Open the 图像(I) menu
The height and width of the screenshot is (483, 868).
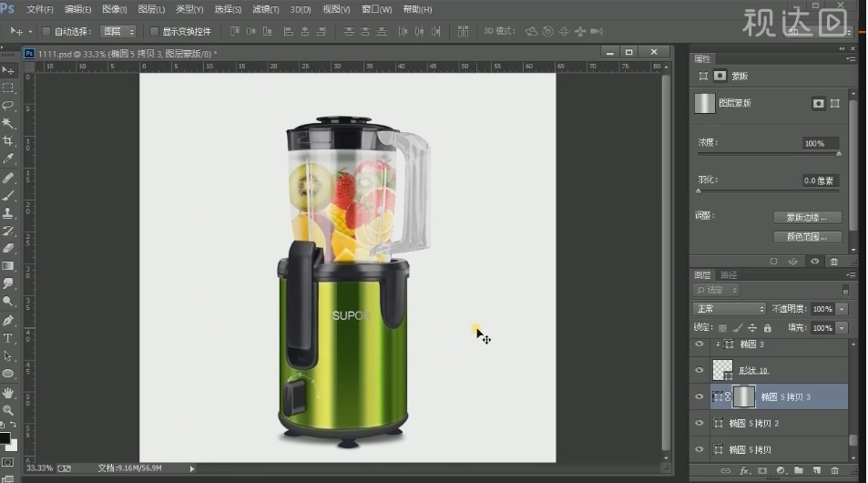(115, 9)
